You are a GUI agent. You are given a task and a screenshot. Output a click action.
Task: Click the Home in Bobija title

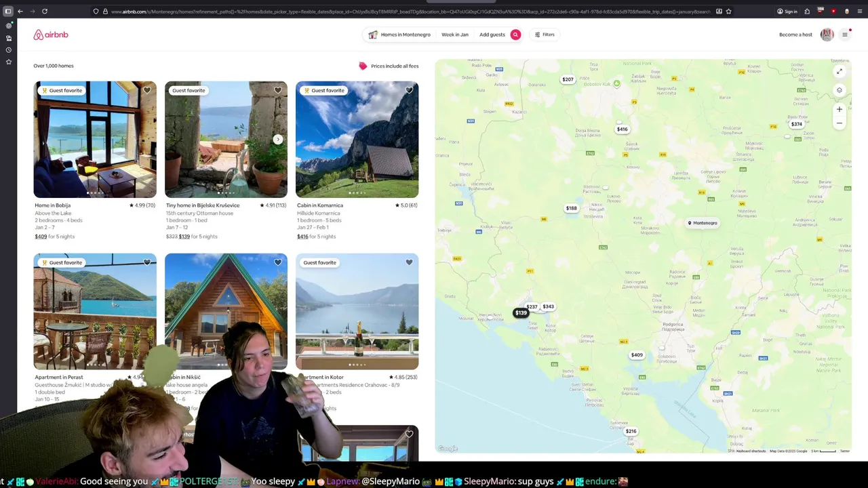click(53, 205)
